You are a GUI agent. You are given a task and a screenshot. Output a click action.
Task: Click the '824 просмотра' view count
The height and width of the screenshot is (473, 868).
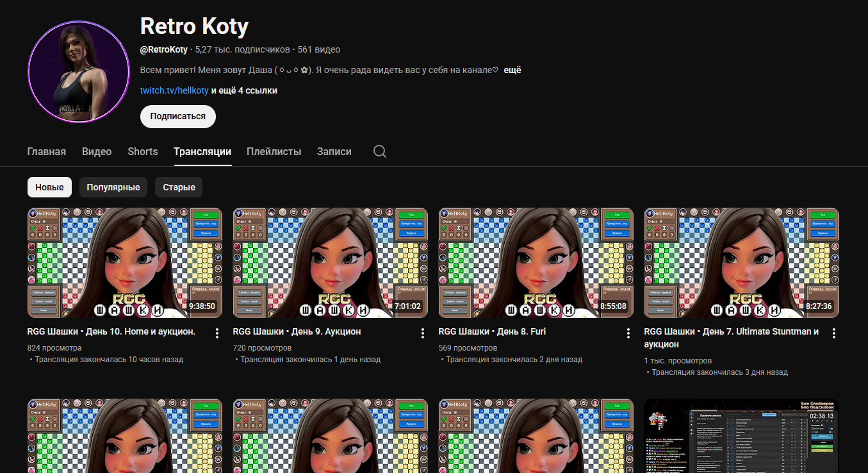click(54, 348)
